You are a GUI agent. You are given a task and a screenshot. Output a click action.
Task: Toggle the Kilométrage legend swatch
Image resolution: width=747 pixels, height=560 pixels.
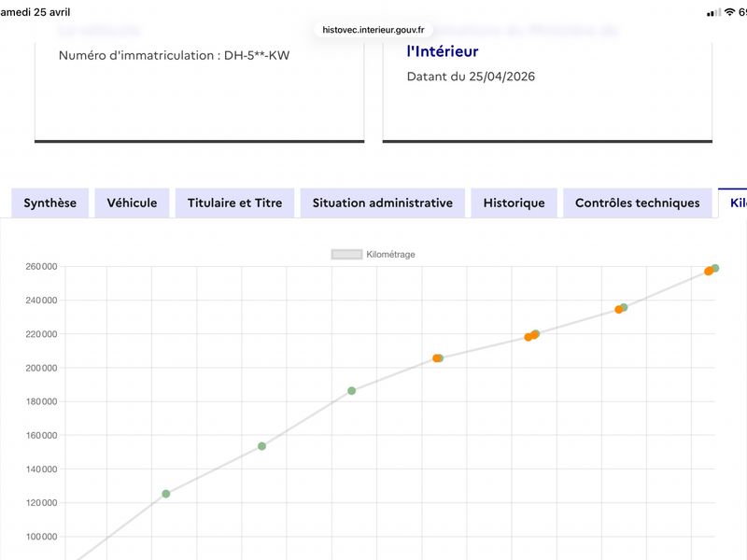coord(346,255)
